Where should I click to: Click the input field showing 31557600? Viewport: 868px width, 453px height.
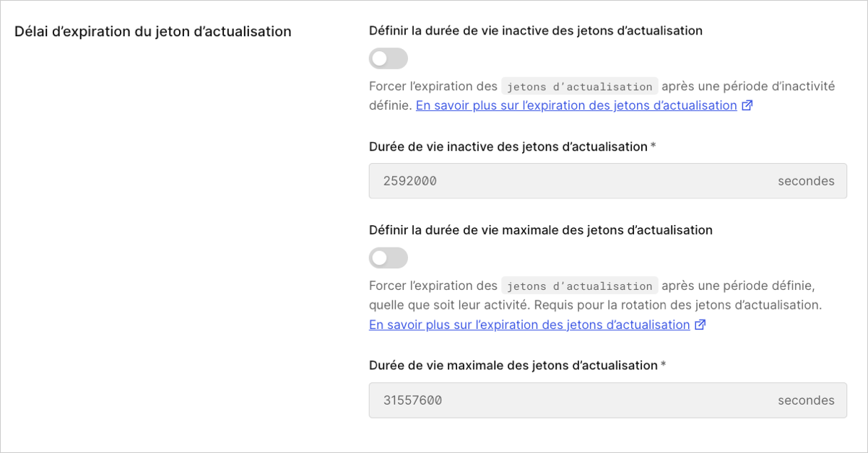point(505,400)
